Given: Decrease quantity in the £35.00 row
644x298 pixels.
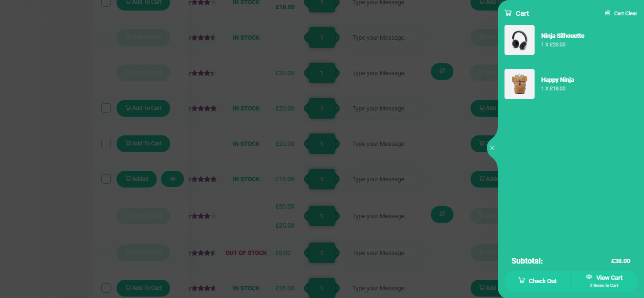Looking at the screenshot, I should coord(307,288).
